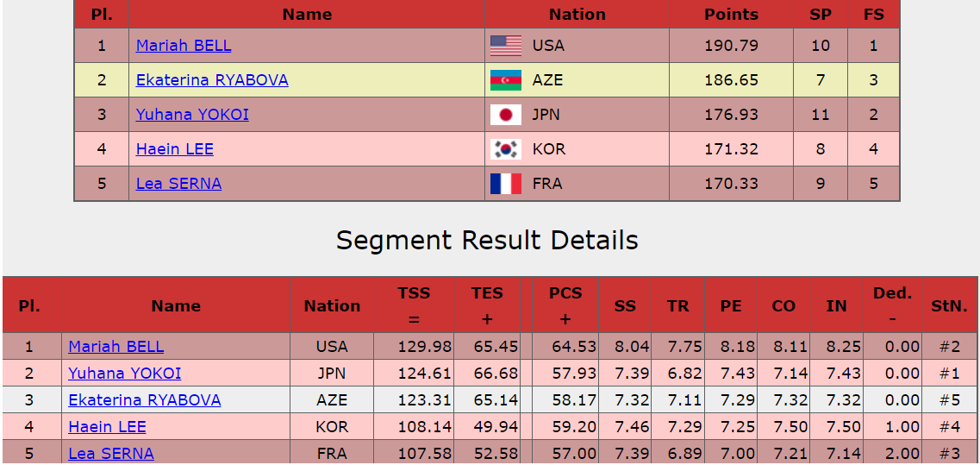
Task: Click the Points column header
Action: (x=731, y=15)
